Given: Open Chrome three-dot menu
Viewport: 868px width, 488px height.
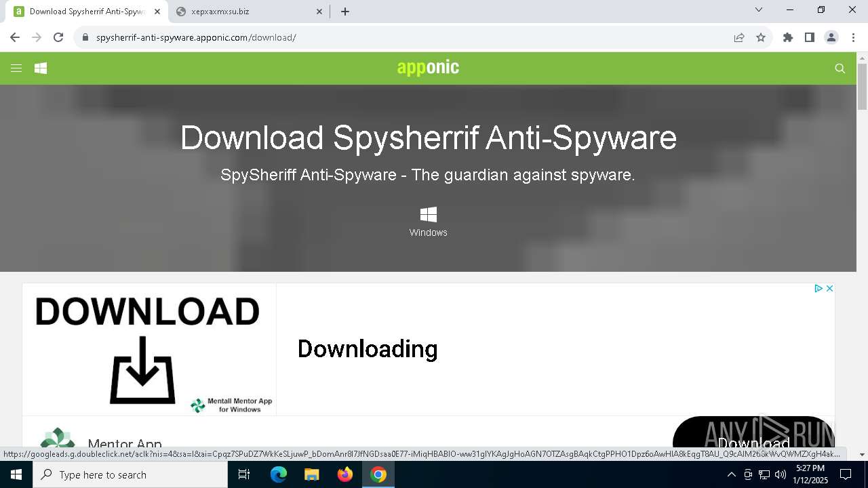Looking at the screenshot, I should click(x=853, y=37).
